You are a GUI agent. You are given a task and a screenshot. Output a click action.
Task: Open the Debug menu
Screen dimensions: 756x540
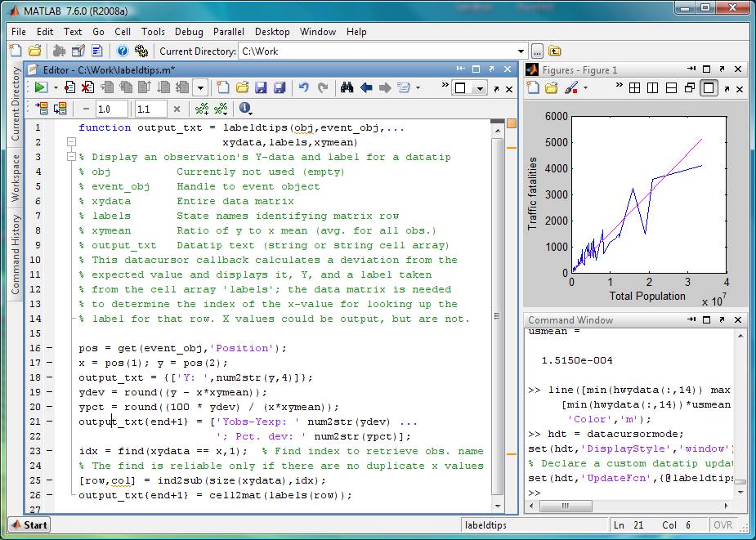pos(189,32)
